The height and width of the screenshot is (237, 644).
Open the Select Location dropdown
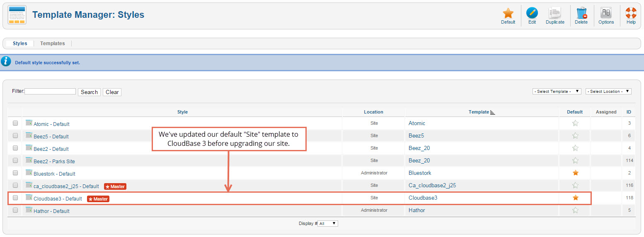(x=608, y=91)
